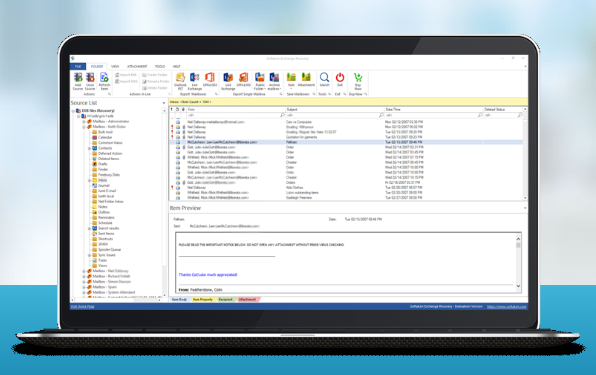Image resolution: width=596 pixels, height=375 pixels.
Task: Click the Add Source icon in ribbon
Action: (x=78, y=81)
